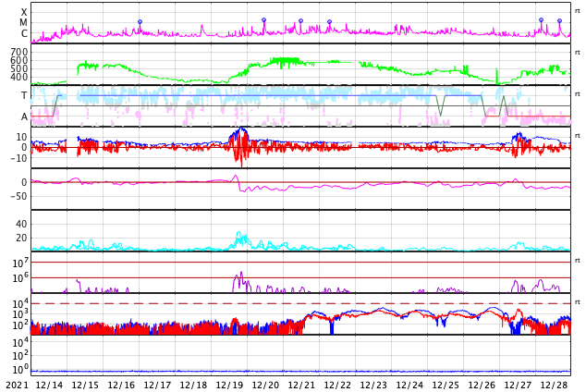Click the '12/21' date label
This screenshot has width=586, height=392.
301,385
